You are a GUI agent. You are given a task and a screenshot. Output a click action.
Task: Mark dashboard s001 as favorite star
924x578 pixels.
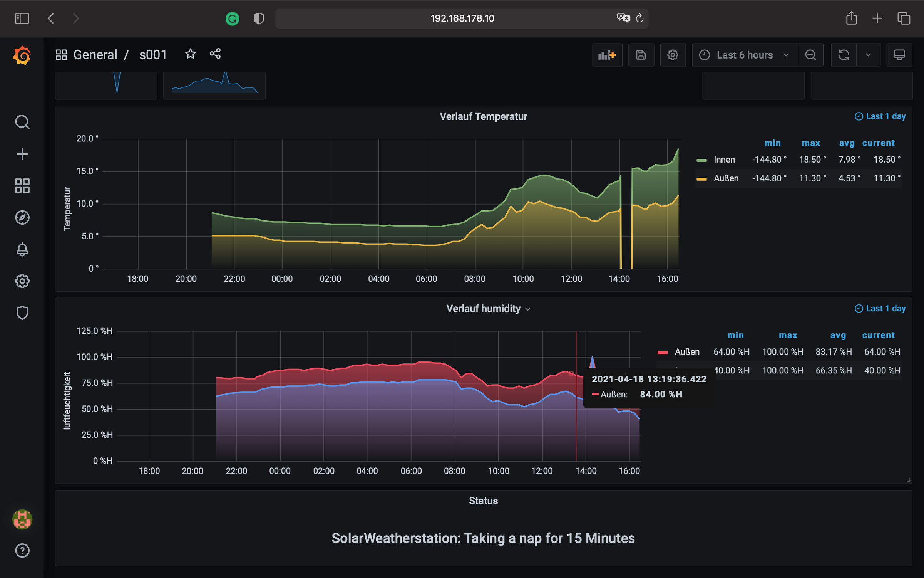click(190, 54)
